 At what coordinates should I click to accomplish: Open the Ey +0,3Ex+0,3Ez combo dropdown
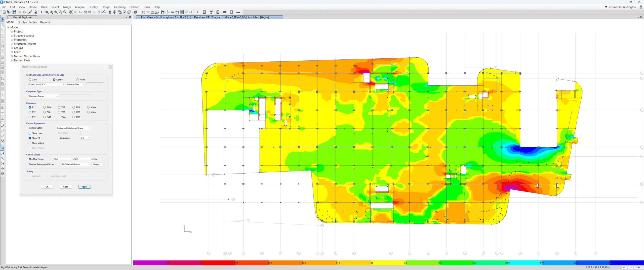tap(47, 84)
